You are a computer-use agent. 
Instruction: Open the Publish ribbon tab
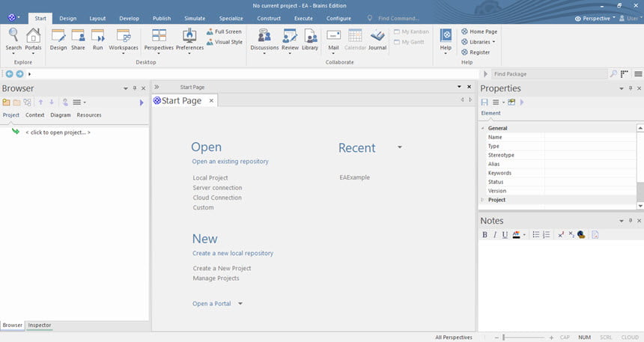(x=162, y=19)
